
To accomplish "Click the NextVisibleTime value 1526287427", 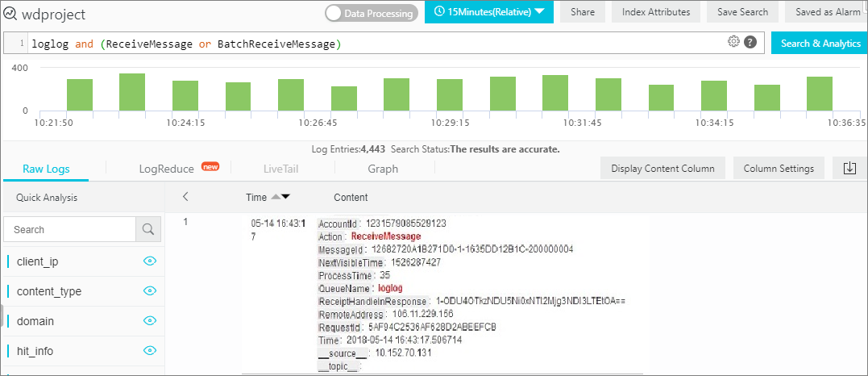I will [x=416, y=261].
